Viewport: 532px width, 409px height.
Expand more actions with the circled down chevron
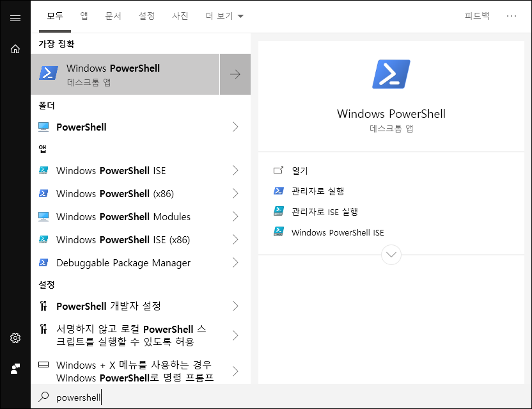(x=391, y=255)
